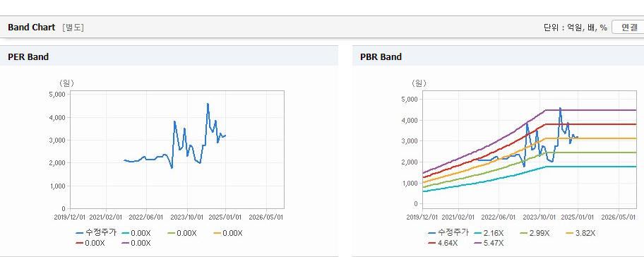The height and width of the screenshot is (257, 644).
Task: Toggle purple 0.00X legend in PER Band
Action: 137,243
